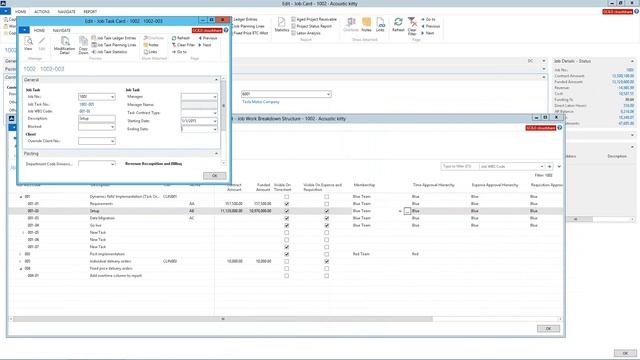
Task: Open Statistics in the Job Card ribbon
Action: (282, 24)
